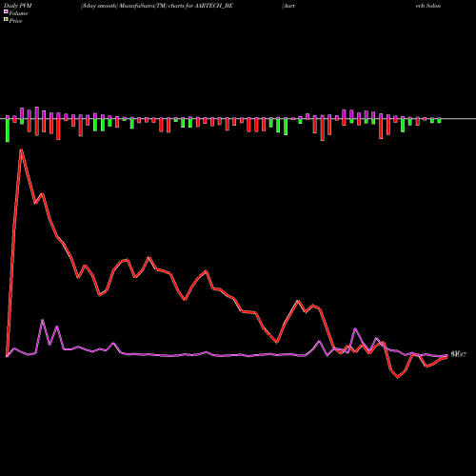Click the last green bar in the histogram
This screenshot has height=476, width=476.
pyautogui.click(x=439, y=121)
